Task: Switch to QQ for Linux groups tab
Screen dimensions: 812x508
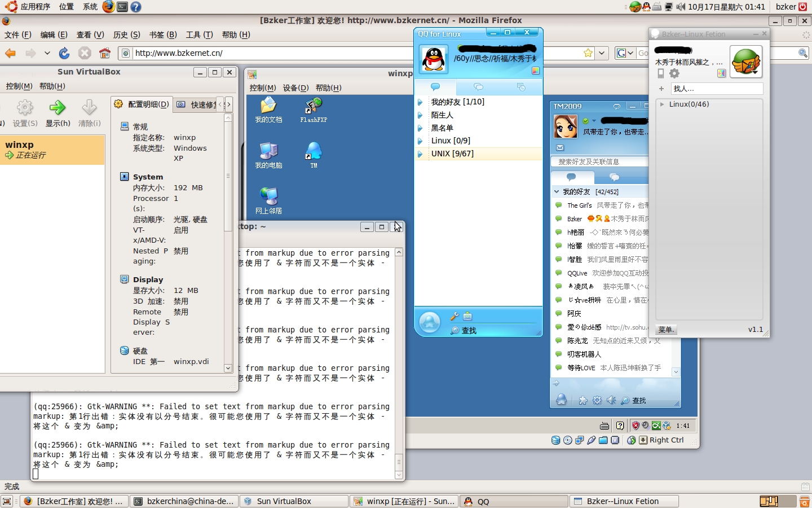Action: point(478,87)
